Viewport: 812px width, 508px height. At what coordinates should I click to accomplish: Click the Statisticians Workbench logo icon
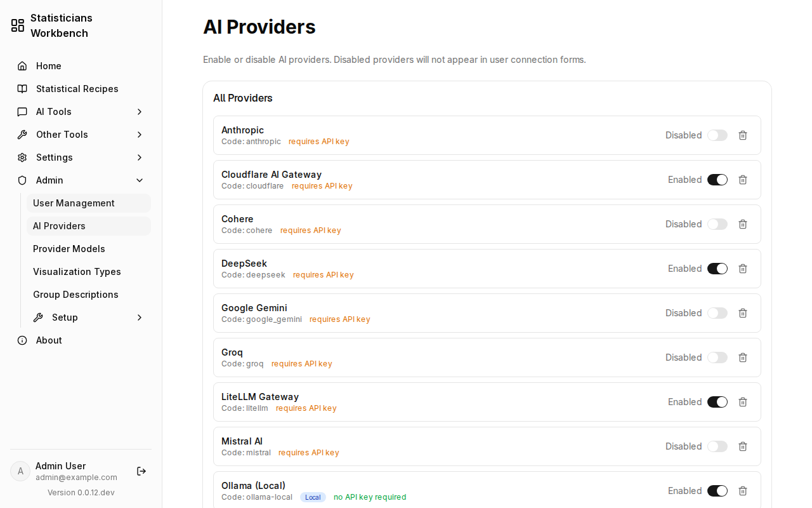(x=18, y=25)
